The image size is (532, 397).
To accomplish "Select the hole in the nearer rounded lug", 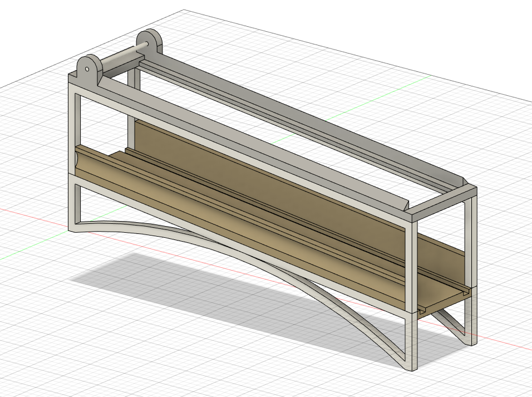I will pyautogui.click(x=87, y=69).
